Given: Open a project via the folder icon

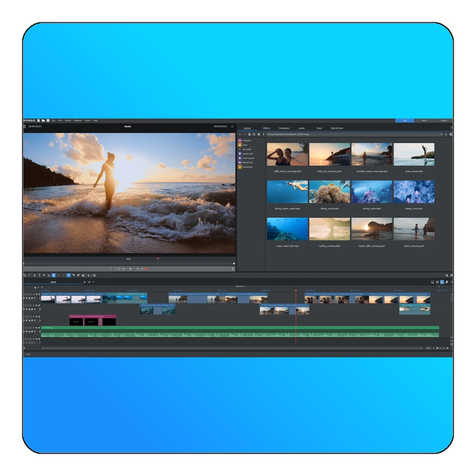Looking at the screenshot, I should [43, 120].
